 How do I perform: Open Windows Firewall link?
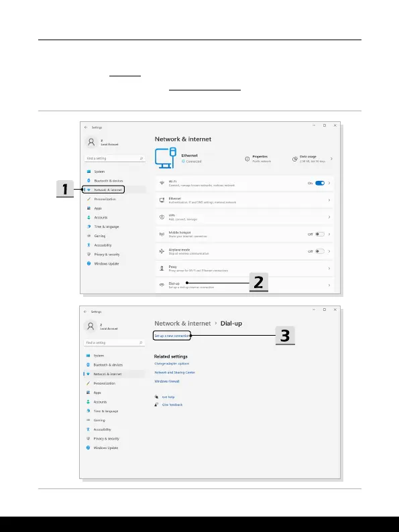point(167,381)
